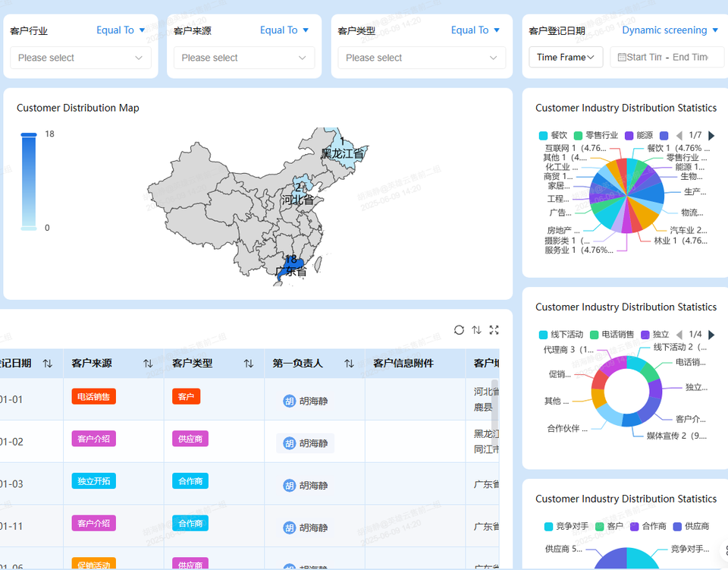Toggle the 竞争对手 legend item in bottom chart

tap(566, 526)
